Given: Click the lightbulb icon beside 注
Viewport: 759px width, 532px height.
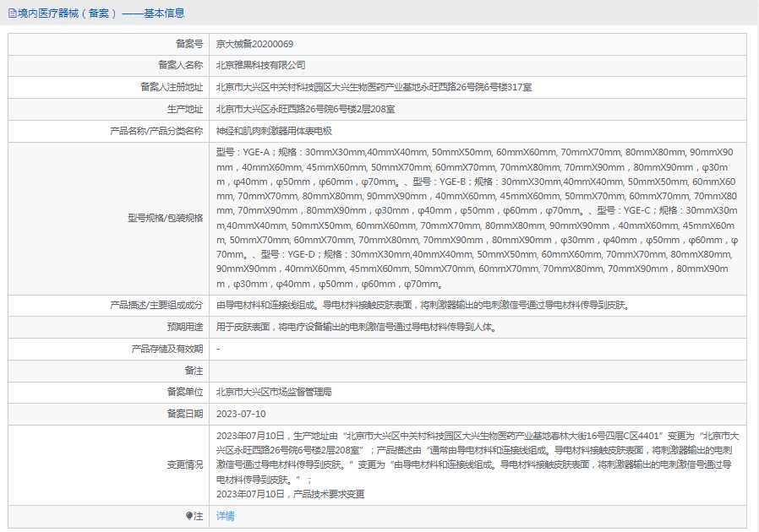Looking at the screenshot, I should coord(188,516).
